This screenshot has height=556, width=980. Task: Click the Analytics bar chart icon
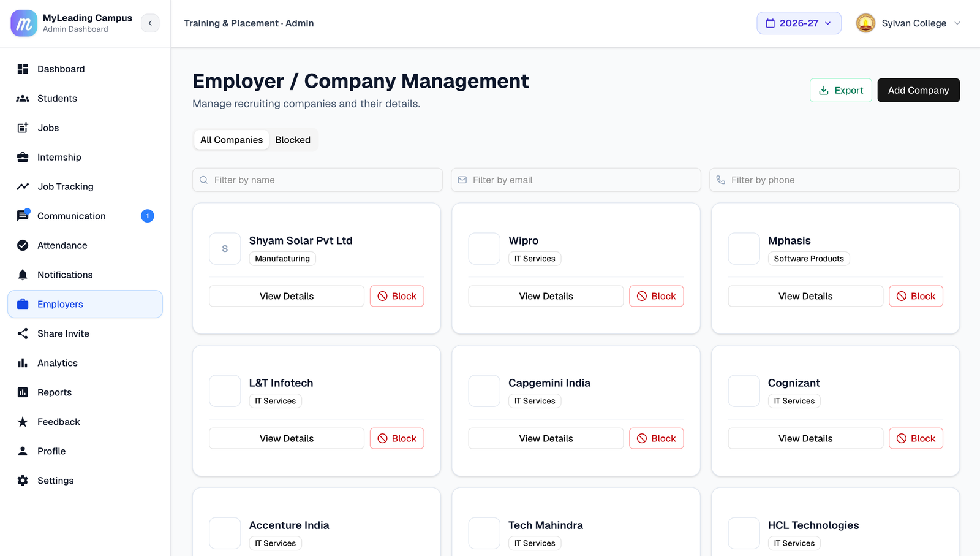coord(23,363)
